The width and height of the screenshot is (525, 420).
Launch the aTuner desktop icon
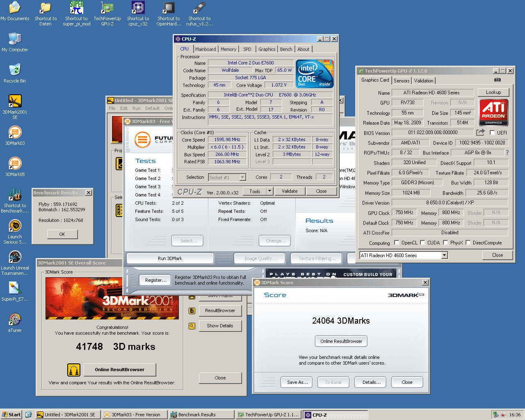(x=15, y=323)
